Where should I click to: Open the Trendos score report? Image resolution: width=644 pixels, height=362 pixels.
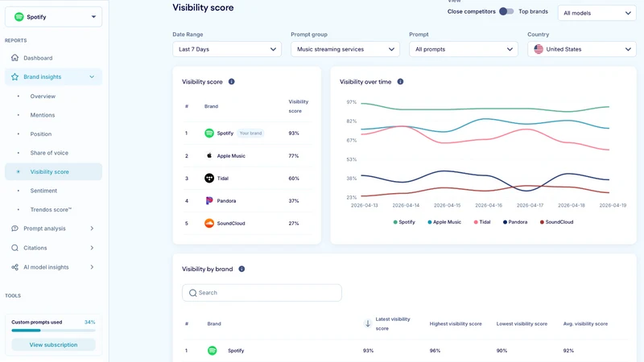[x=51, y=209]
